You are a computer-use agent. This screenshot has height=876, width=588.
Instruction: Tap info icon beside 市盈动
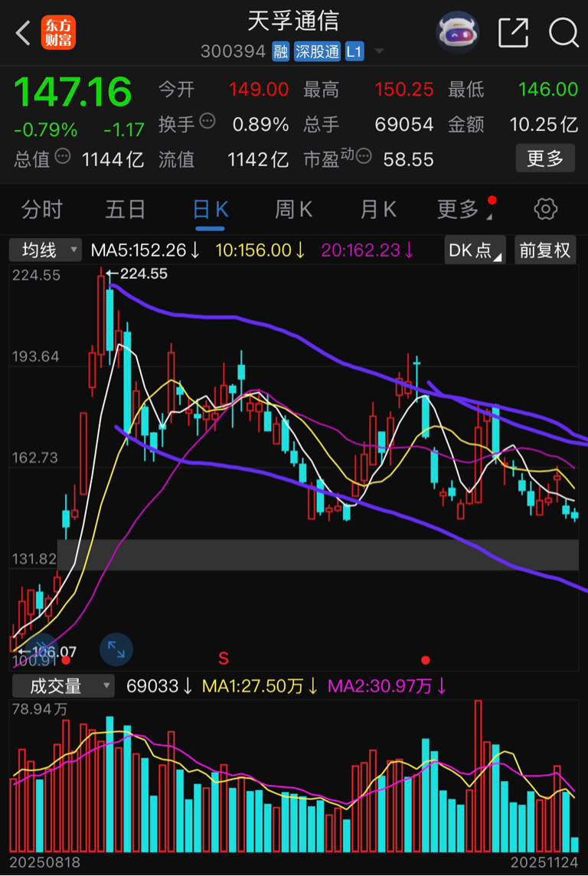pos(364,156)
